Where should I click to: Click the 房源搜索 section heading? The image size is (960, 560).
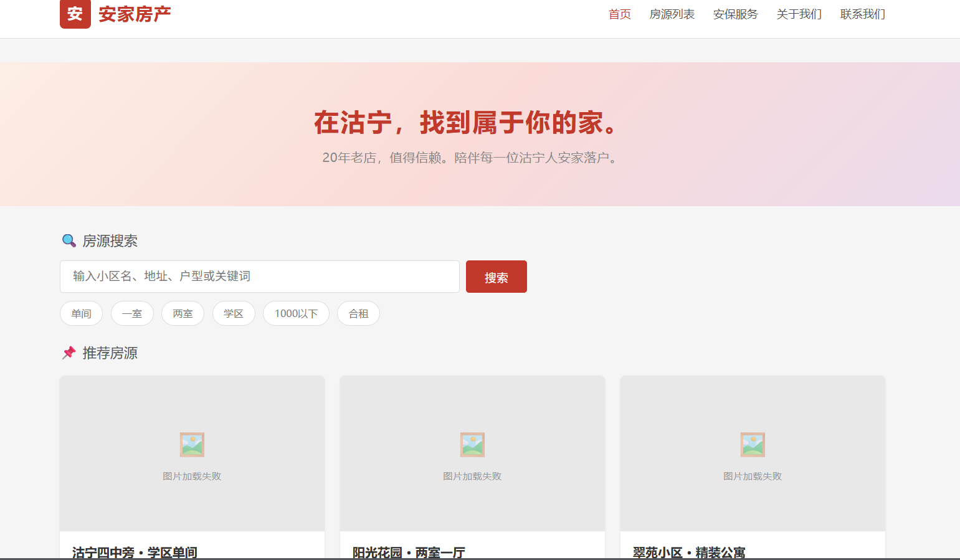pos(110,241)
